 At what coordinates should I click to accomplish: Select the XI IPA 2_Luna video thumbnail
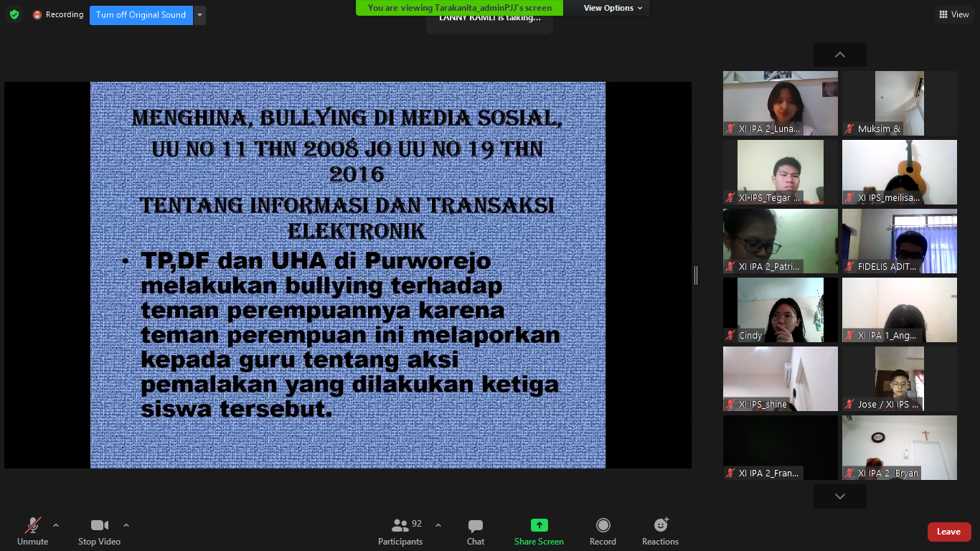[780, 103]
